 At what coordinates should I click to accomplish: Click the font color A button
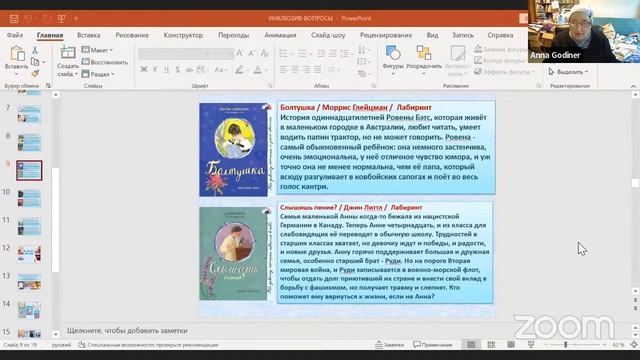258,70
